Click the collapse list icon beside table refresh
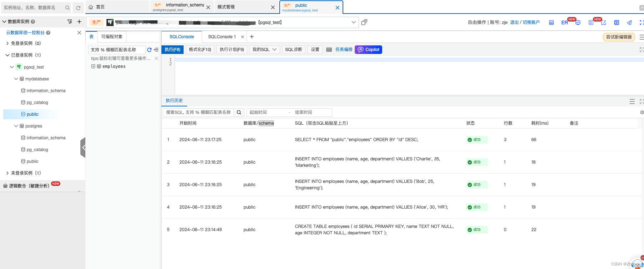Screen dimensions: 644x269 click(156, 50)
